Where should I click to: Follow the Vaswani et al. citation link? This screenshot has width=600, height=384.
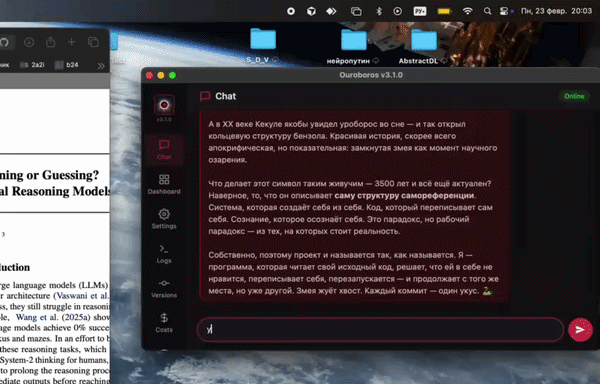83,296
